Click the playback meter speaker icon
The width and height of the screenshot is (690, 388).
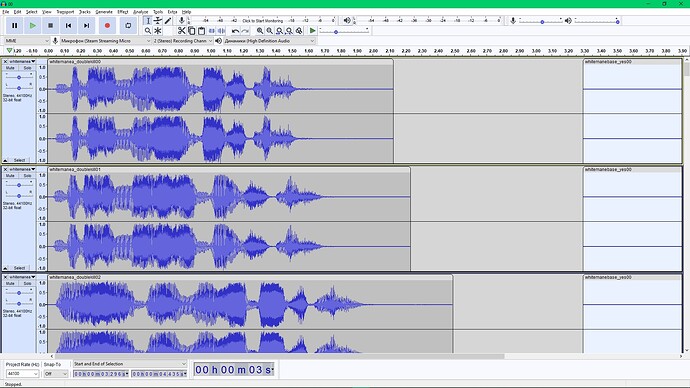click(x=347, y=21)
